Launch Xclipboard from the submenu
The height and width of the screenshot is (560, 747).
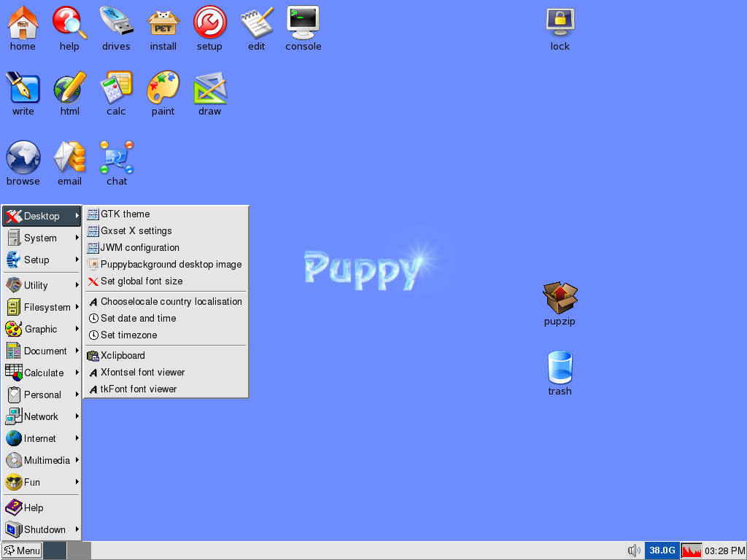pos(166,355)
